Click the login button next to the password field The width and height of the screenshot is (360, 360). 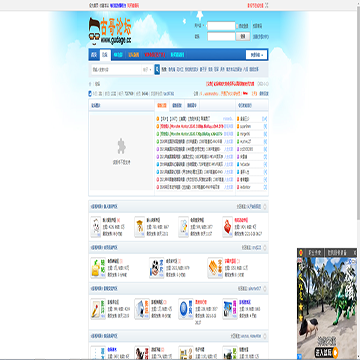(x=243, y=36)
